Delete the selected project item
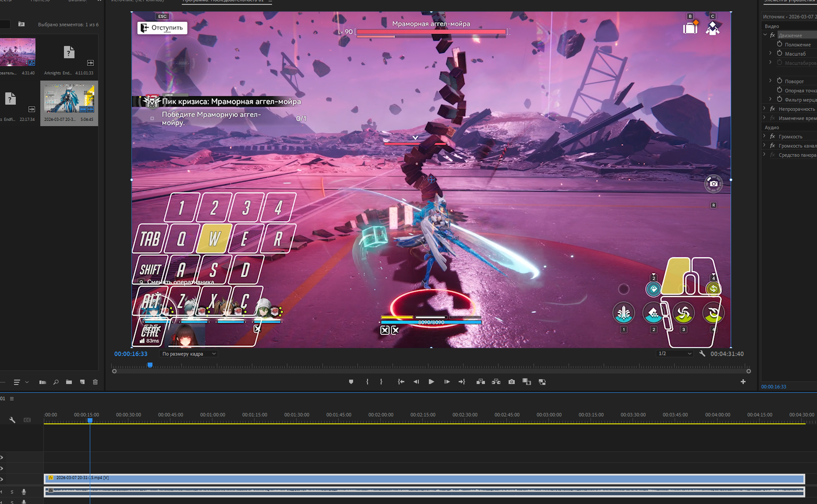Image resolution: width=817 pixels, height=504 pixels. pos(95,382)
